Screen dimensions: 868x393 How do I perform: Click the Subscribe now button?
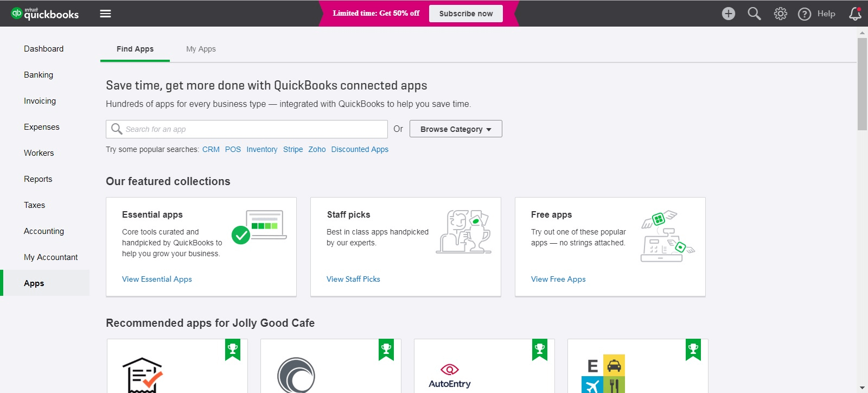pos(466,14)
